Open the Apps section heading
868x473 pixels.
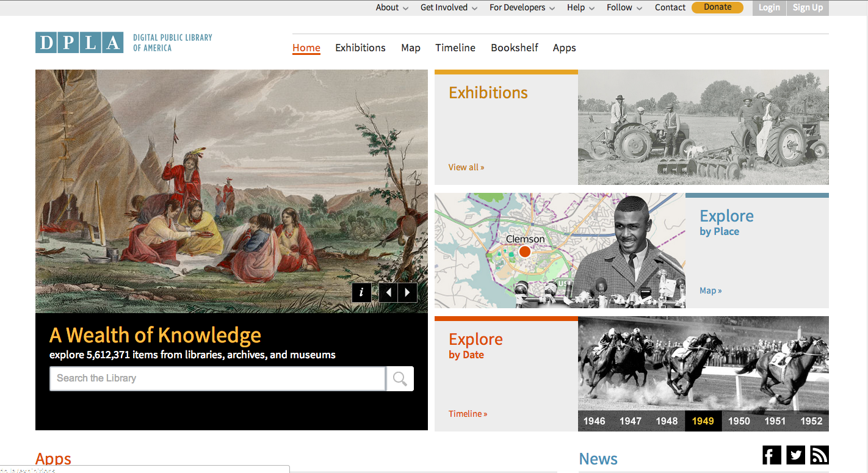(54, 459)
